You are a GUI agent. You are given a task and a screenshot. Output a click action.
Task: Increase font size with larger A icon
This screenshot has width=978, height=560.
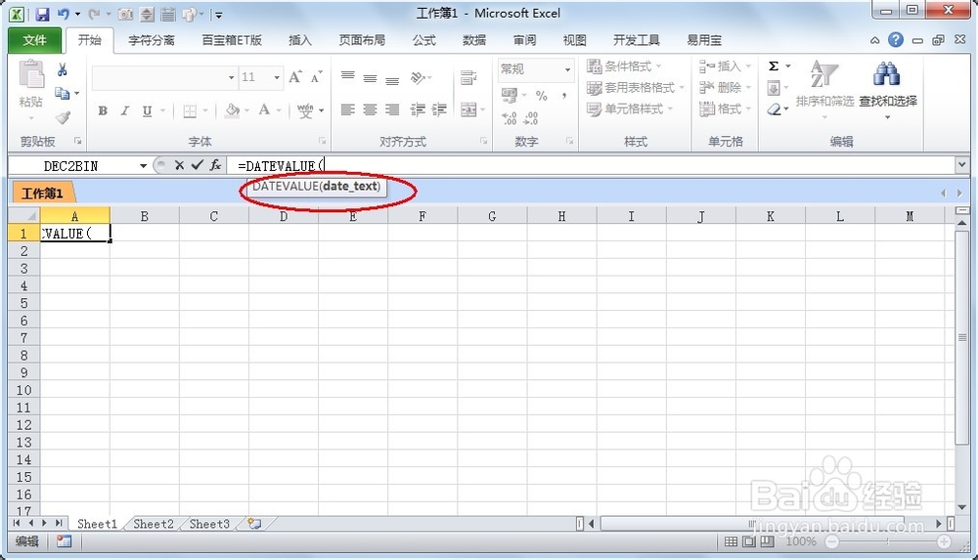click(x=295, y=76)
